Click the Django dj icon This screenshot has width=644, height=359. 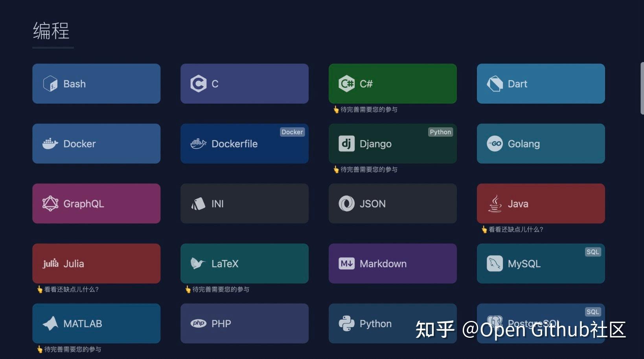point(346,144)
